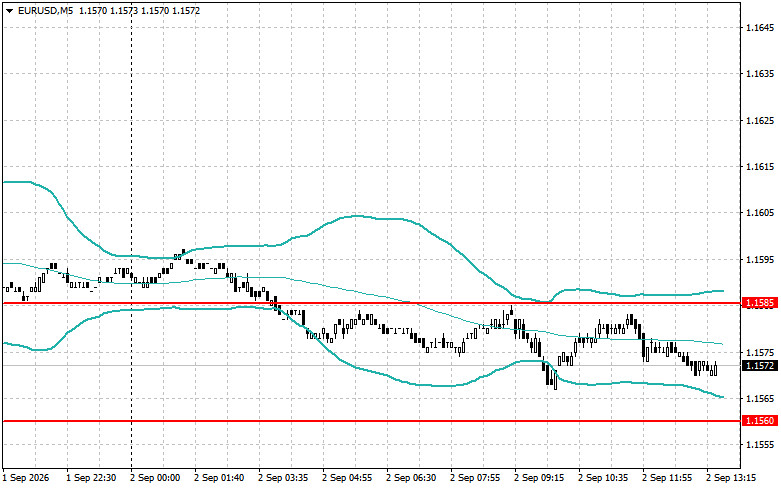Click the 2 Sep 10:35 time label

603,478
